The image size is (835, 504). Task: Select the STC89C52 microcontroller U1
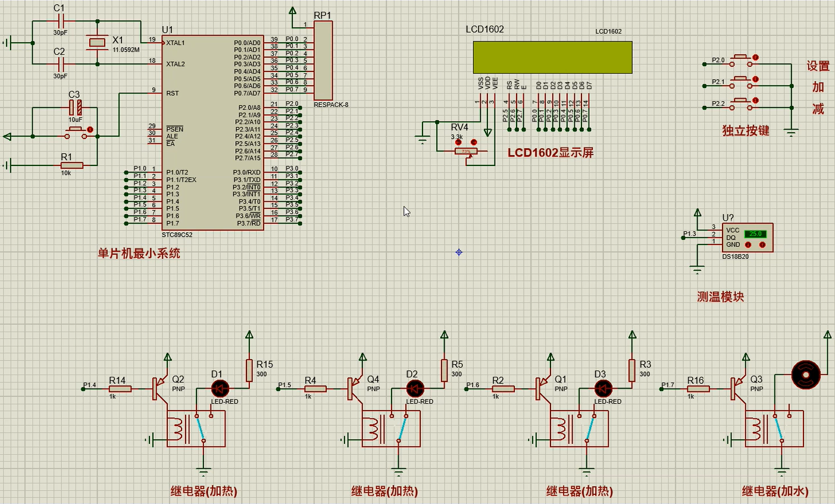click(213, 132)
